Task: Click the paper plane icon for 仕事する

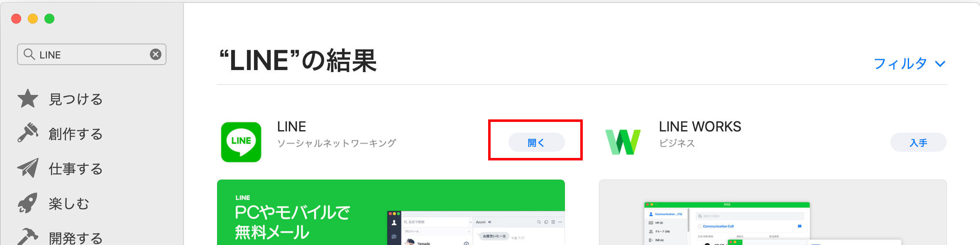Action: tap(28, 168)
